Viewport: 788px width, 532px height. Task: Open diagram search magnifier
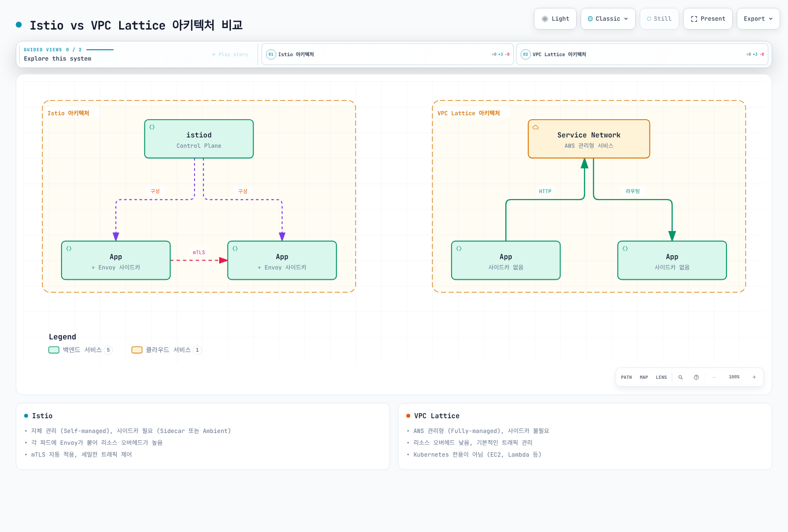coord(681,377)
